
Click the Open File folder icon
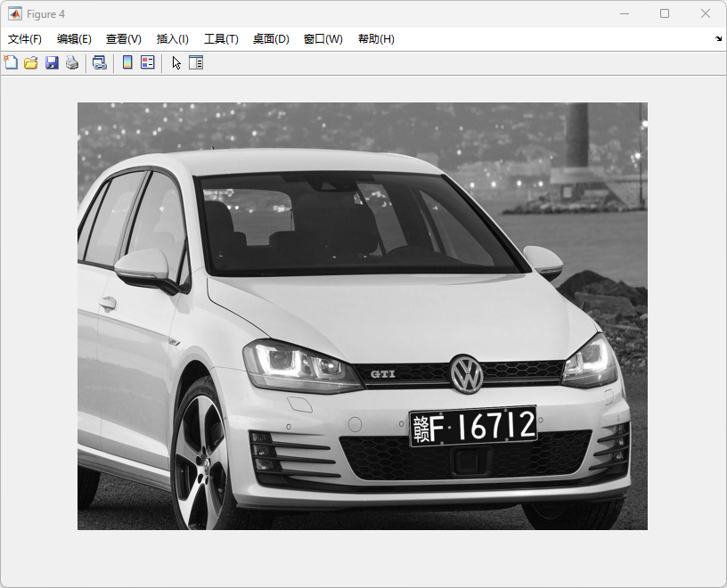point(31,62)
